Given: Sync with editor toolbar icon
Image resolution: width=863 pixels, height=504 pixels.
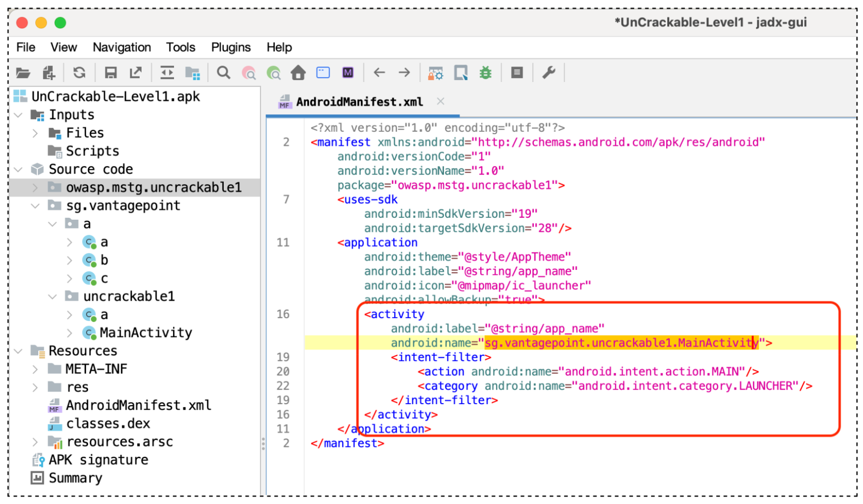Looking at the screenshot, I should coord(167,73).
